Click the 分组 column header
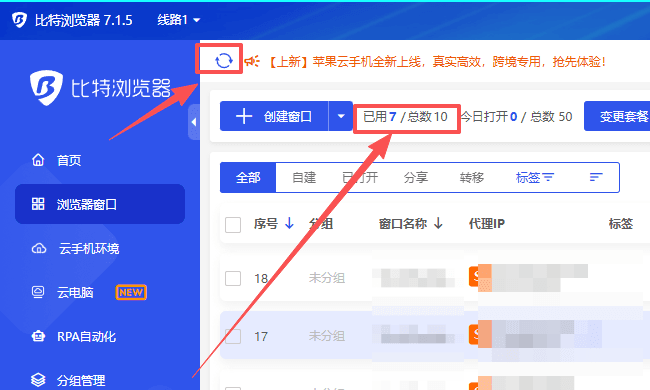Viewport: 650px width, 390px height. tap(321, 224)
